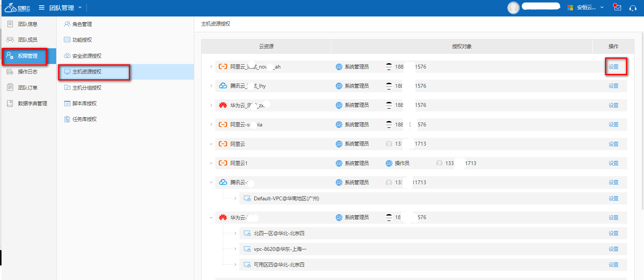Click the user avatar in the header
Screen dimensions: 644x280
(x=513, y=8)
